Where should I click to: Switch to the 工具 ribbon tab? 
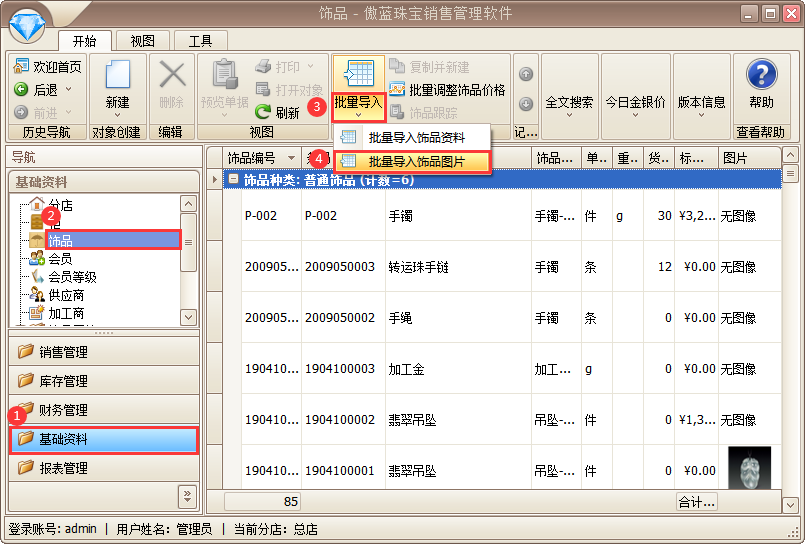200,41
